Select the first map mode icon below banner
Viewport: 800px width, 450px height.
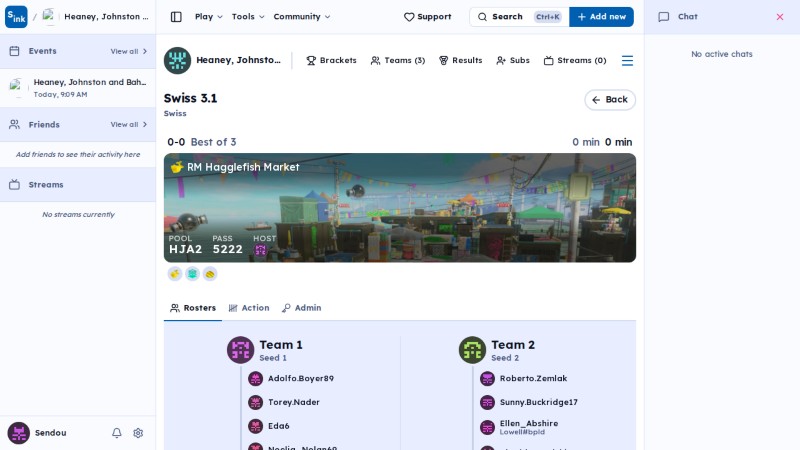pos(175,274)
